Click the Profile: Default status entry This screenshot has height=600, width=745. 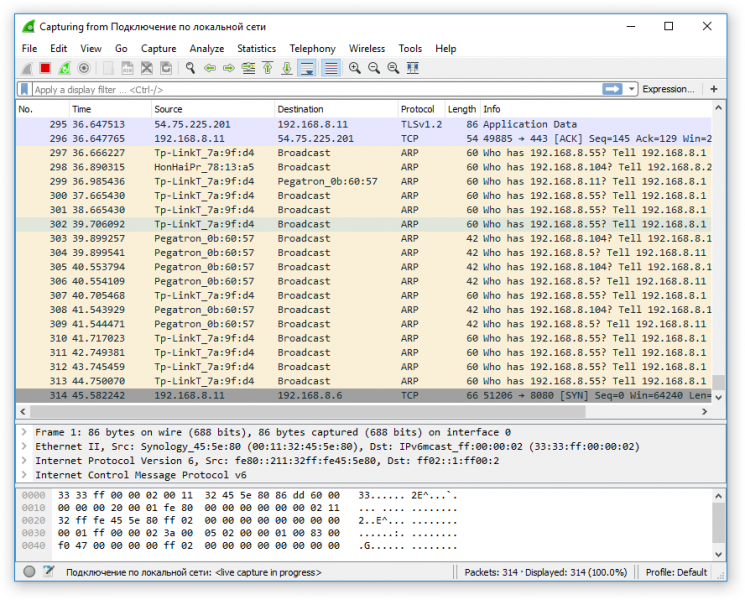pyautogui.click(x=676, y=572)
